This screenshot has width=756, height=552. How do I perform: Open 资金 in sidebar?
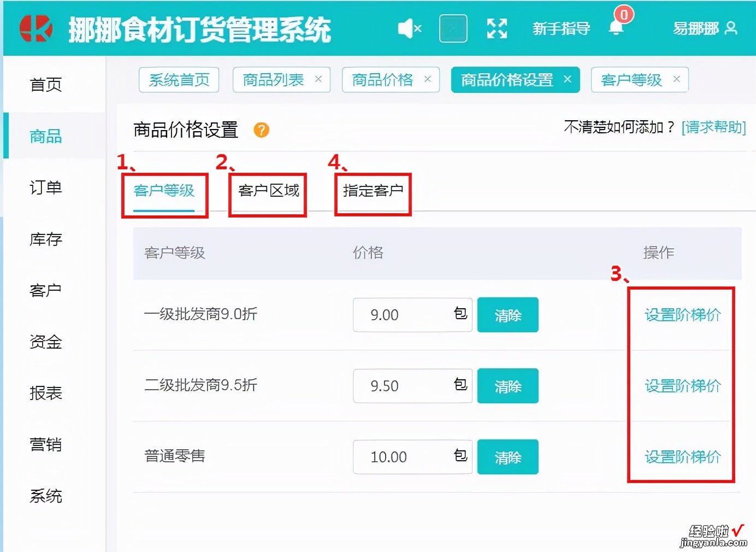pos(46,342)
